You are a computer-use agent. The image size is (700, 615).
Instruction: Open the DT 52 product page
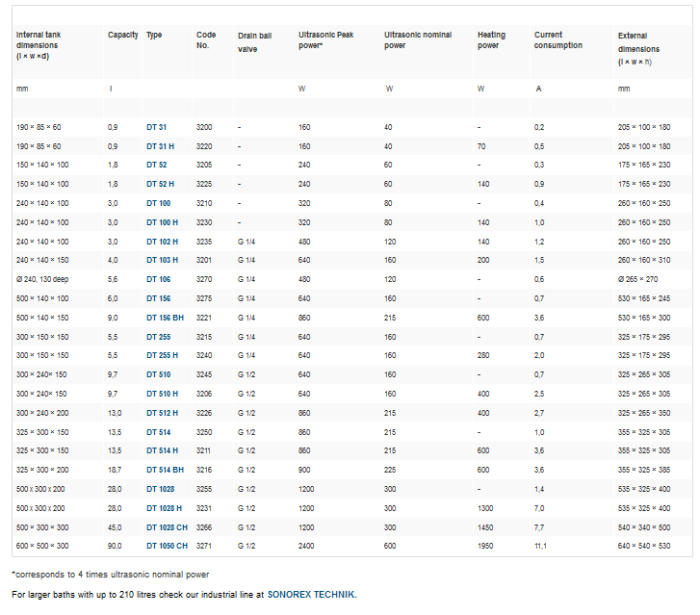(x=156, y=165)
